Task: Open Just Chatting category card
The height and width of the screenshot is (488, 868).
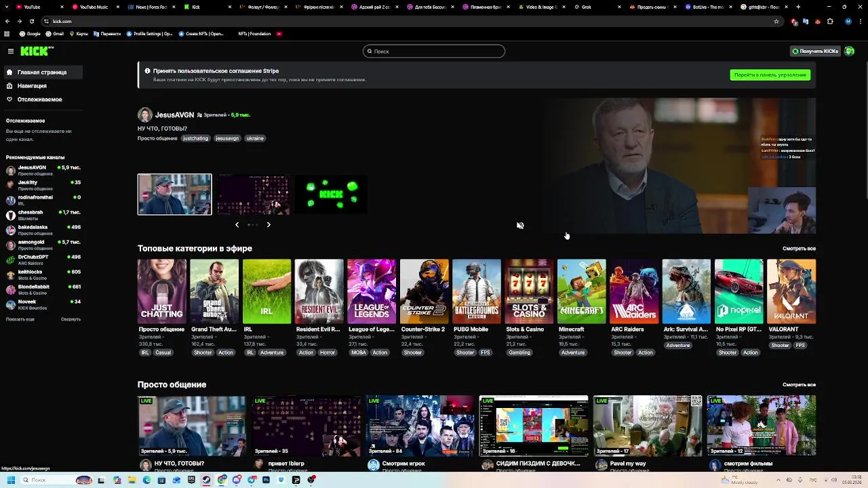Action: pyautogui.click(x=161, y=291)
